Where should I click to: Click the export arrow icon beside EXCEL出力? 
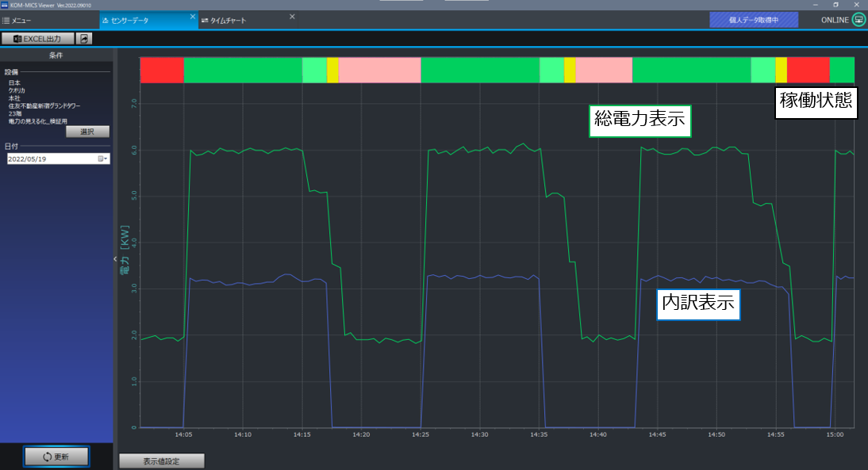click(x=83, y=39)
